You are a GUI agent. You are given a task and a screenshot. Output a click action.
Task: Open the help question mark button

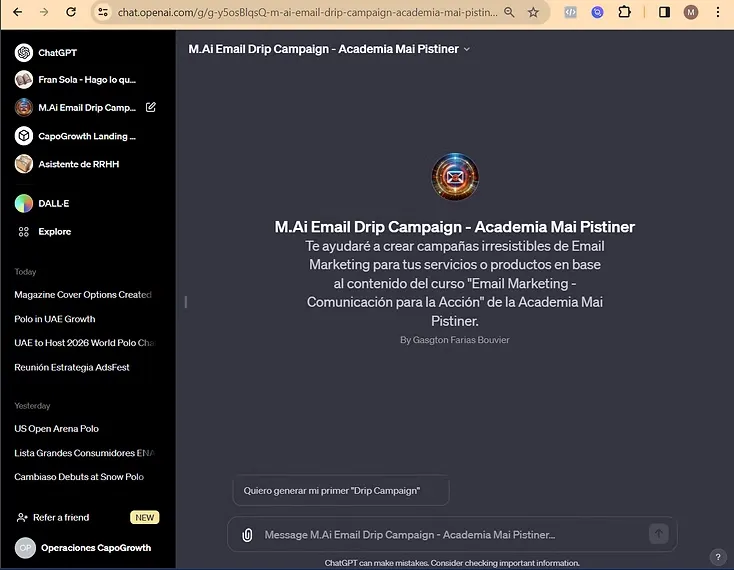tap(718, 557)
